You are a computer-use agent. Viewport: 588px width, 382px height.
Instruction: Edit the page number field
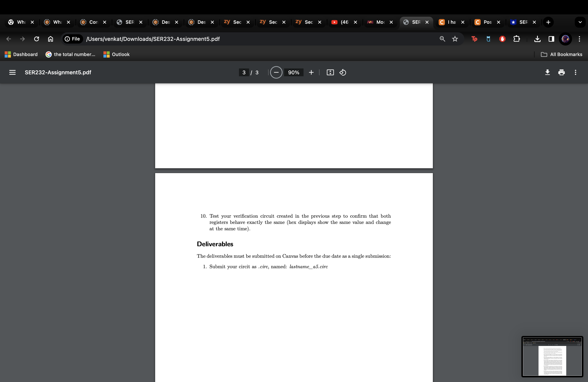(x=244, y=72)
